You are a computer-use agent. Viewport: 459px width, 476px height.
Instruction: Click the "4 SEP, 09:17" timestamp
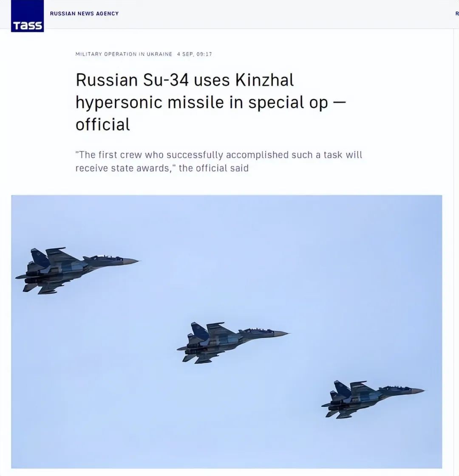click(x=194, y=54)
